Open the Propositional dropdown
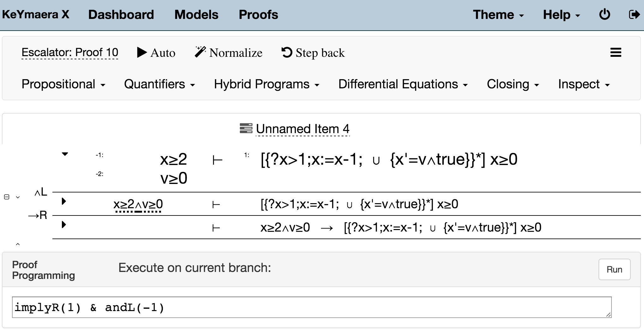 63,84
